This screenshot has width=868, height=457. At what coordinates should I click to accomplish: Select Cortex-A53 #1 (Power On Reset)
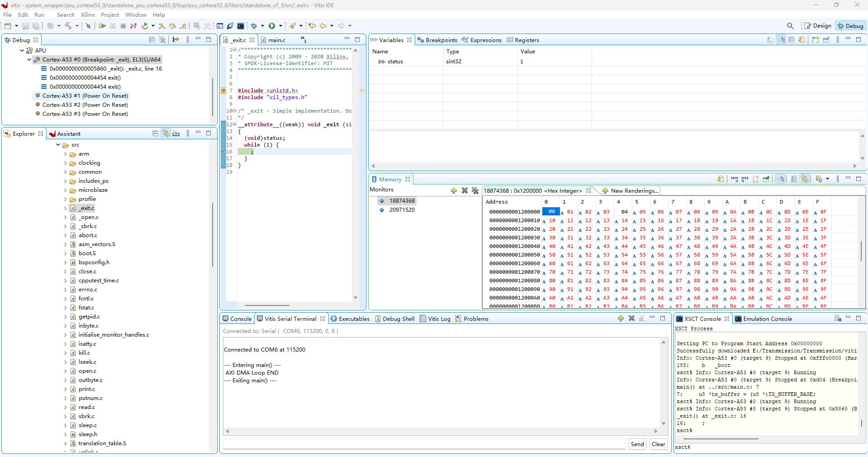coord(85,95)
